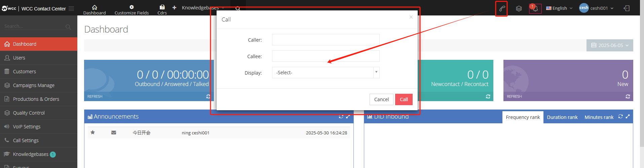Click the phone call icon in top bar

pyautogui.click(x=502, y=8)
